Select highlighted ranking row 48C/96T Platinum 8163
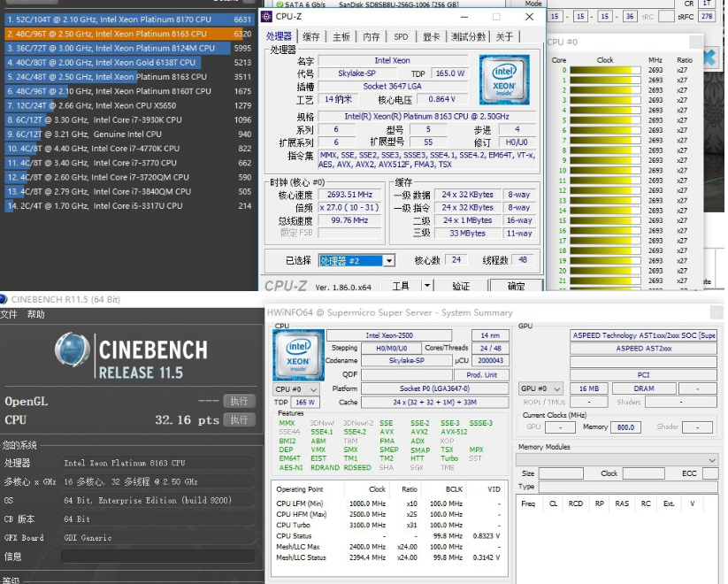Screen dimensions: 728x584 (128, 34)
